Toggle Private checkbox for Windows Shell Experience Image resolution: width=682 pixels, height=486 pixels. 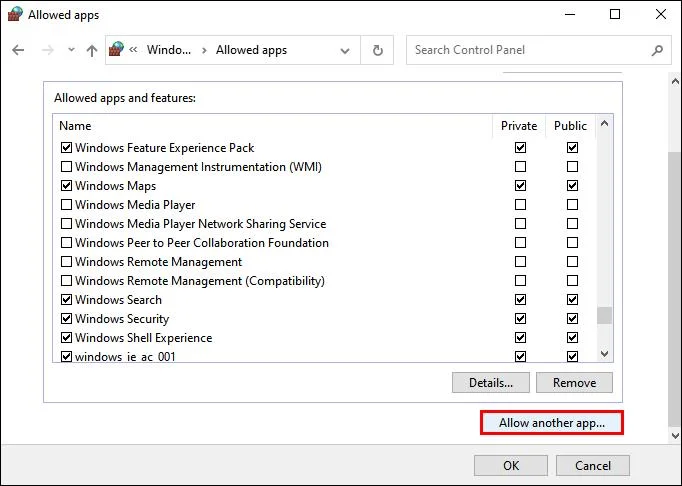coord(520,338)
